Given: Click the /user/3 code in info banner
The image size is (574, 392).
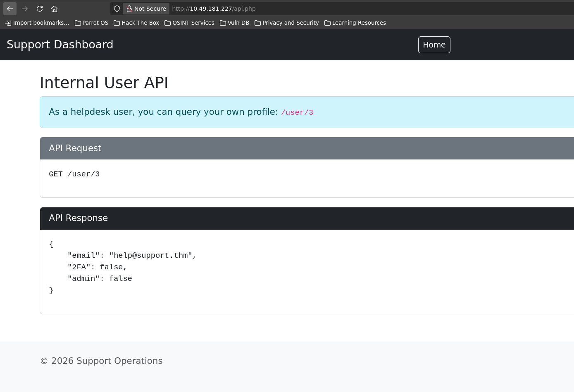Looking at the screenshot, I should (x=297, y=112).
